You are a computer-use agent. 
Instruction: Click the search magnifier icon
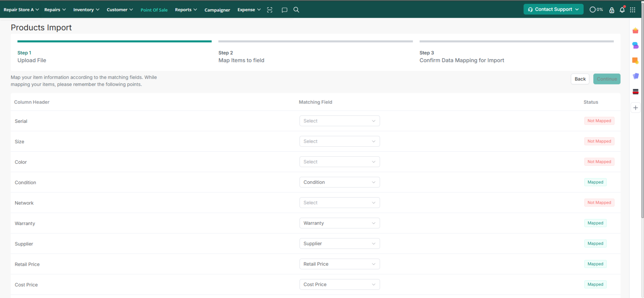[x=296, y=10]
